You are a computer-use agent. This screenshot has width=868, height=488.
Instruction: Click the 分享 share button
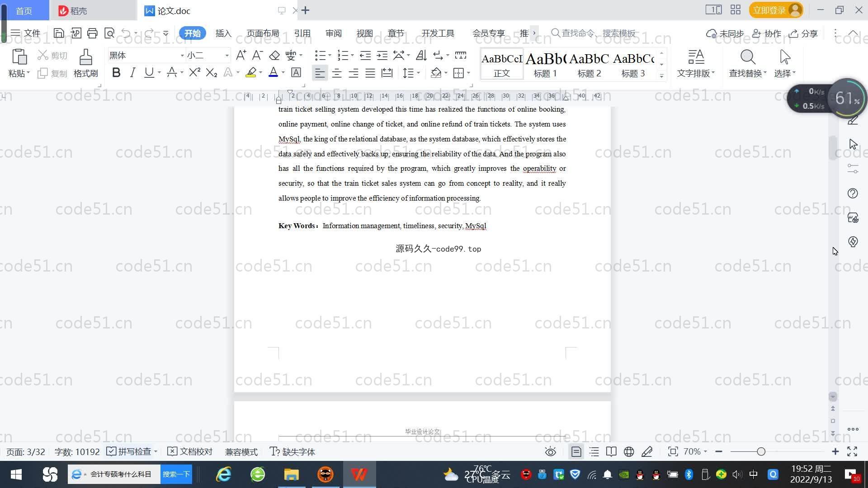coord(803,33)
